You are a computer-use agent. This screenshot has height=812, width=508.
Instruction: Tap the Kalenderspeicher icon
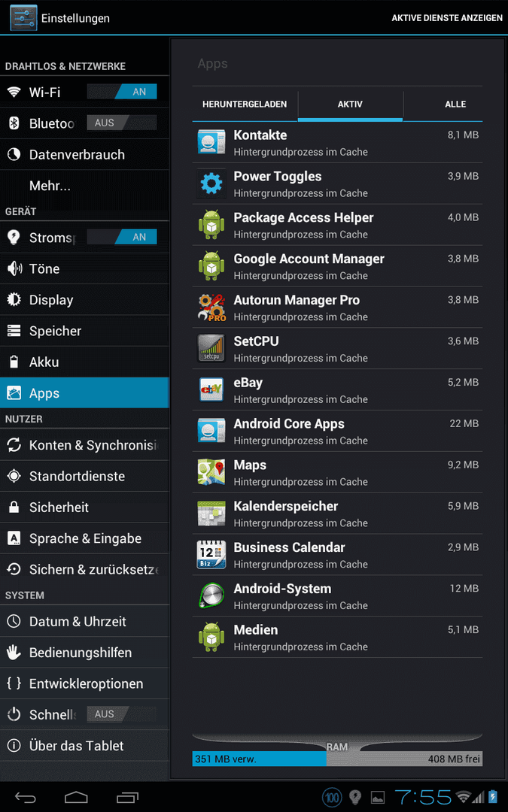211,514
